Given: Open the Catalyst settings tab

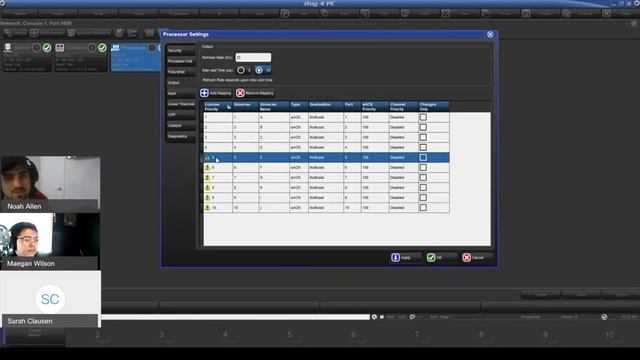Looking at the screenshot, I should (x=180, y=125).
